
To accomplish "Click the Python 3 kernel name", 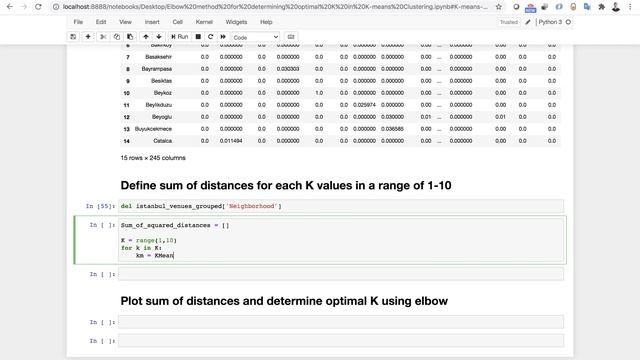I will click(550, 22).
